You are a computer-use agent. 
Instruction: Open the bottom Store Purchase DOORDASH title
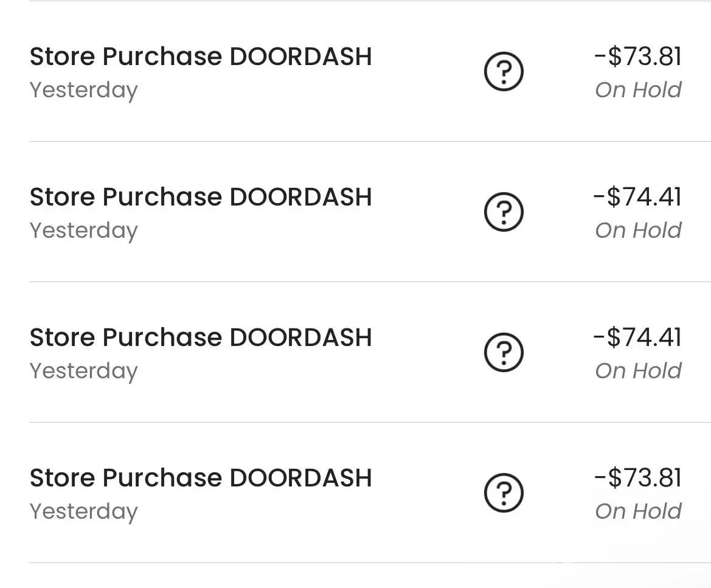[201, 478]
